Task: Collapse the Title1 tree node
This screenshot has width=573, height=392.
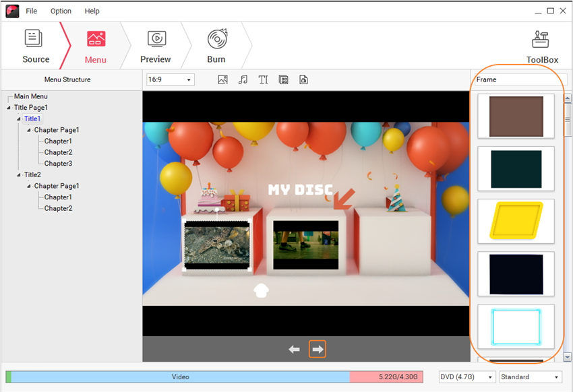Action: (19, 119)
